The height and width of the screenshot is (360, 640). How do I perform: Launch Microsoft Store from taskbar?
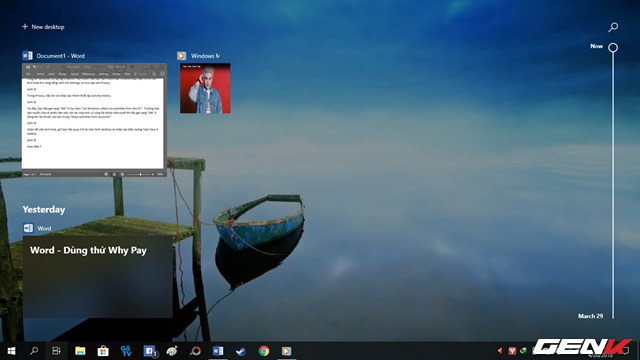point(103,351)
